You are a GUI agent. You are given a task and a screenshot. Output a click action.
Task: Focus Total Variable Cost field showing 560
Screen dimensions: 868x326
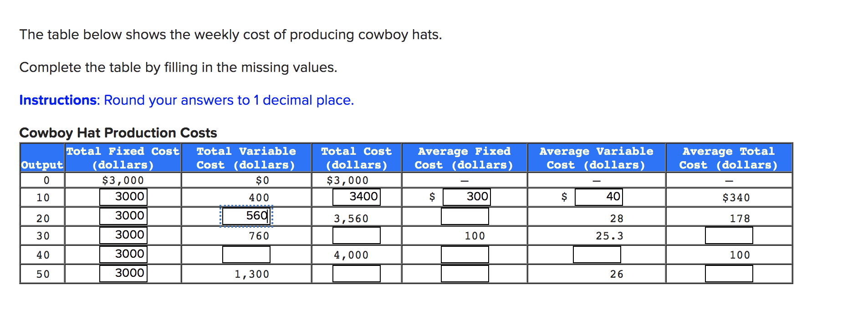tap(246, 216)
